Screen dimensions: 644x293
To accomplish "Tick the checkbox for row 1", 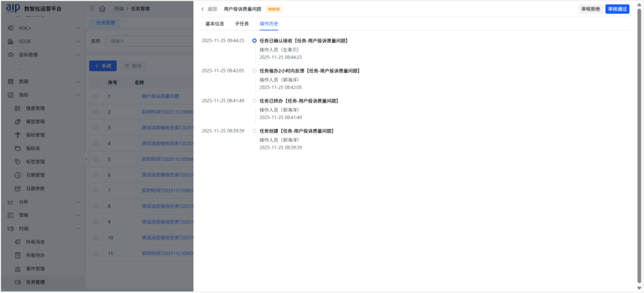I will tap(96, 96).
